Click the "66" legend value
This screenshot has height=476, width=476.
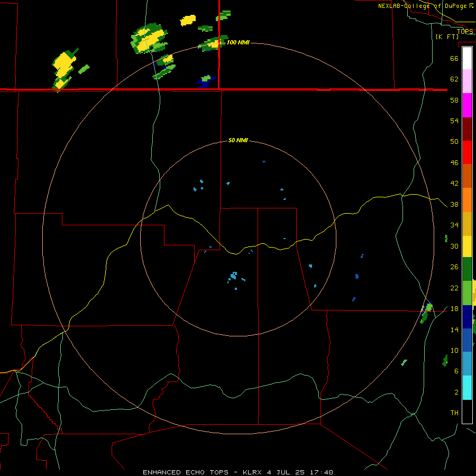[454, 58]
